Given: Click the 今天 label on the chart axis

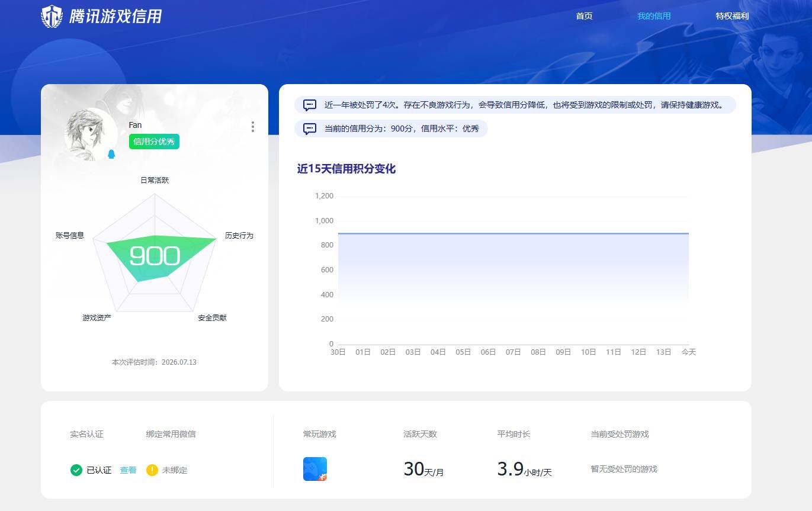Looking at the screenshot, I should [688, 352].
